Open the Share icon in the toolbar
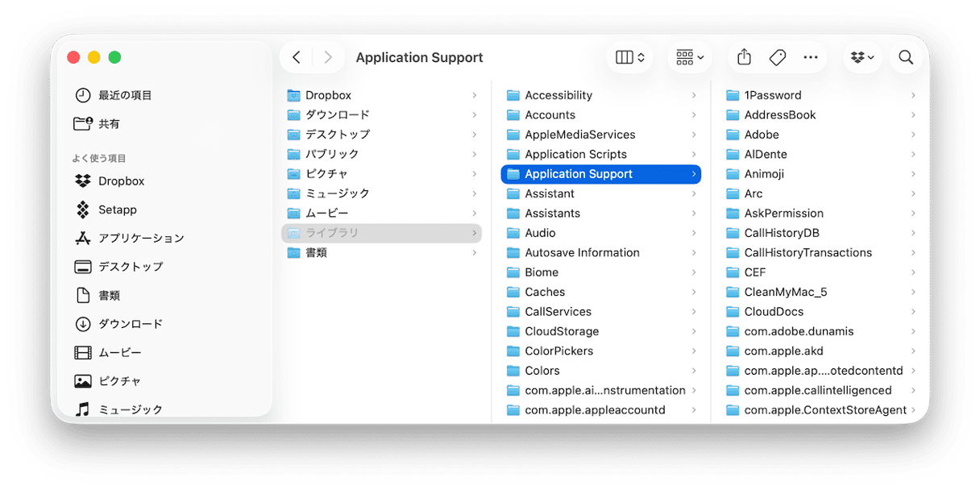The image size is (980, 490). [742, 56]
